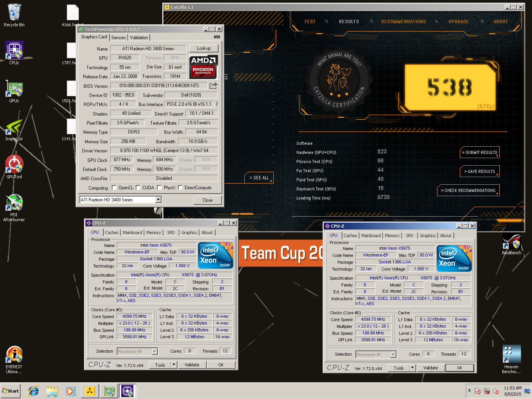Enable the CUDA checkbox in GPU-Z

[138, 187]
